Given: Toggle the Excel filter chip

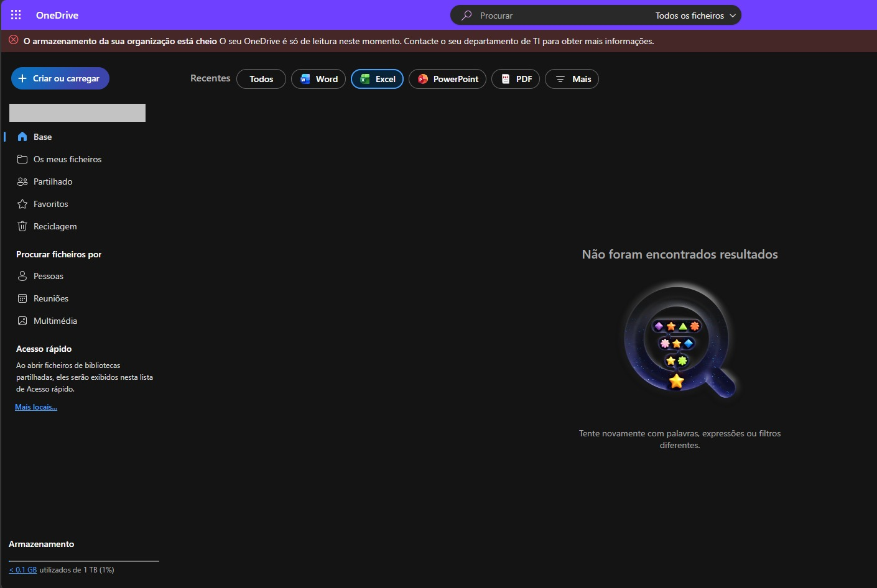Looking at the screenshot, I should (x=378, y=79).
